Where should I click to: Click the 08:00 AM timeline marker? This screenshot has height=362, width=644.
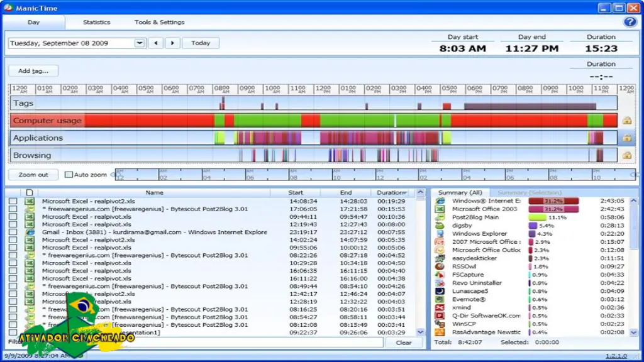(222, 89)
